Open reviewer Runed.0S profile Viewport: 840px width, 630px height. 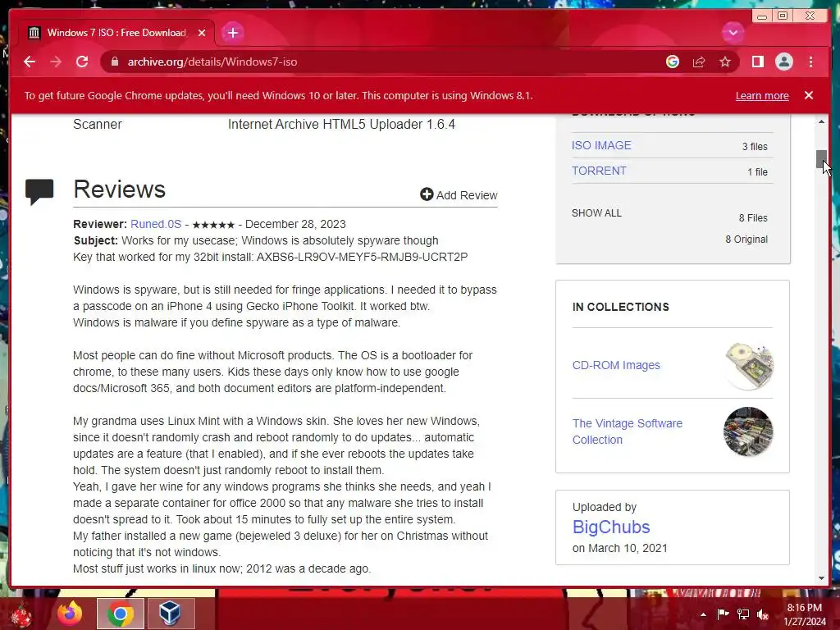[156, 224]
